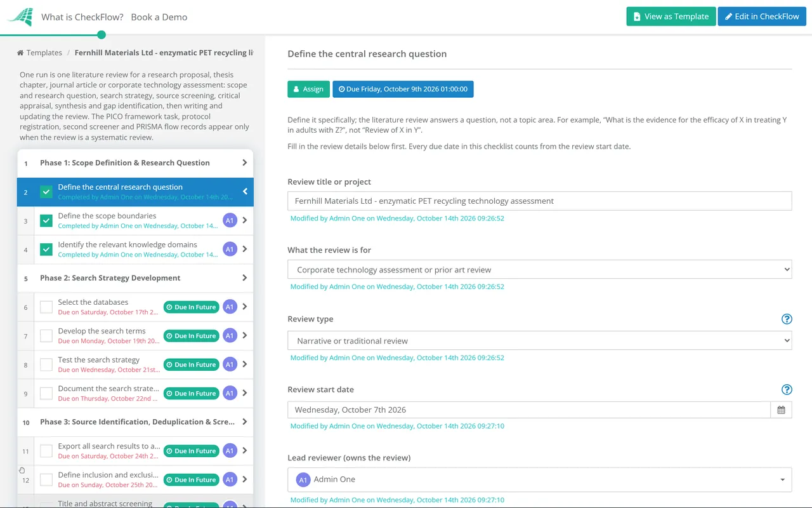This screenshot has height=508, width=812.
Task: Open help for Review start date
Action: [787, 389]
